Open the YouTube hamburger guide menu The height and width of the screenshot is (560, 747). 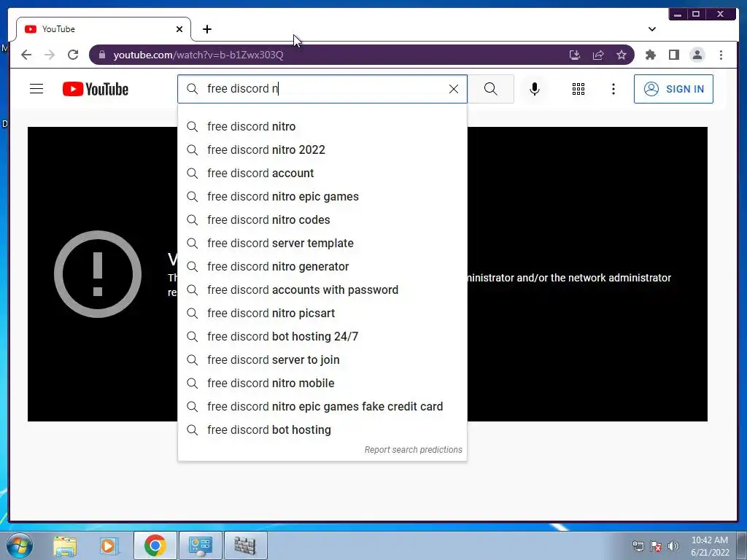(36, 89)
